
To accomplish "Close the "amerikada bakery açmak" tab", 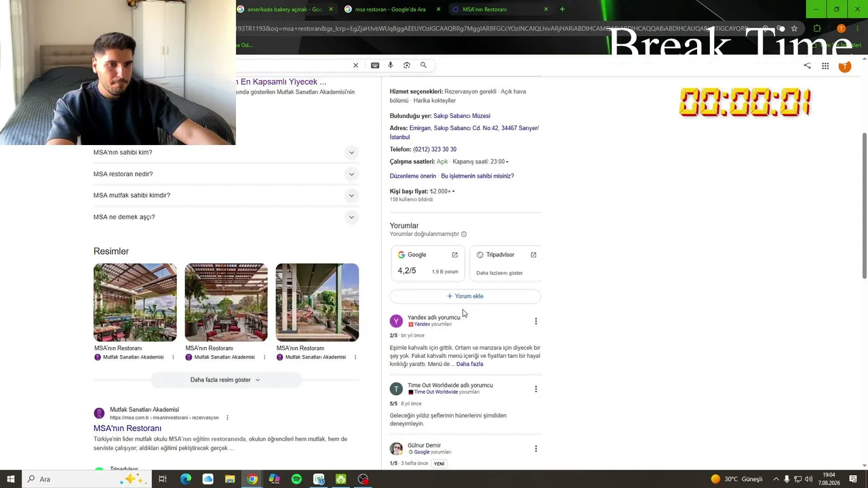I will point(331,9).
